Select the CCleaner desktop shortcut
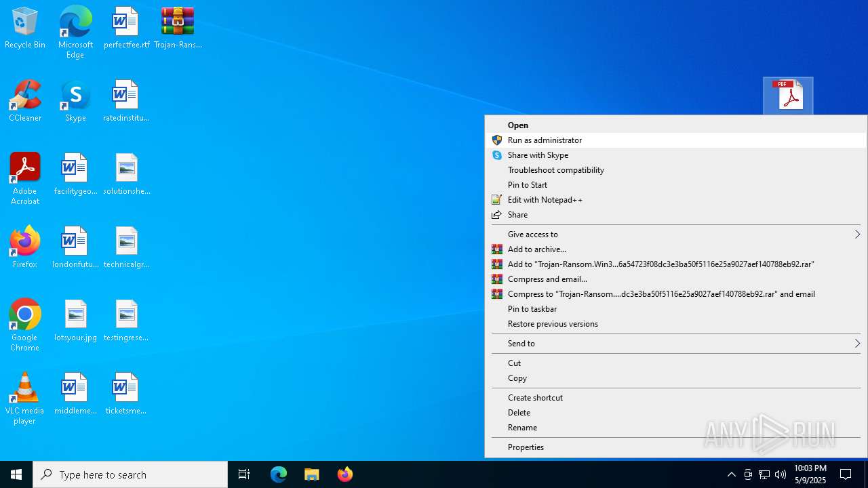The image size is (868, 488). pos(25,101)
